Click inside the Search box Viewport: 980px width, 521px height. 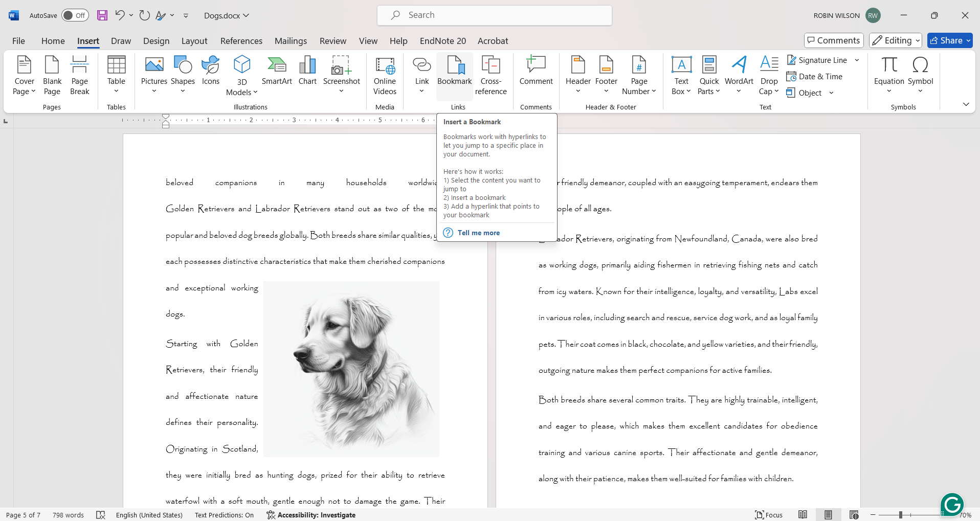tap(494, 15)
